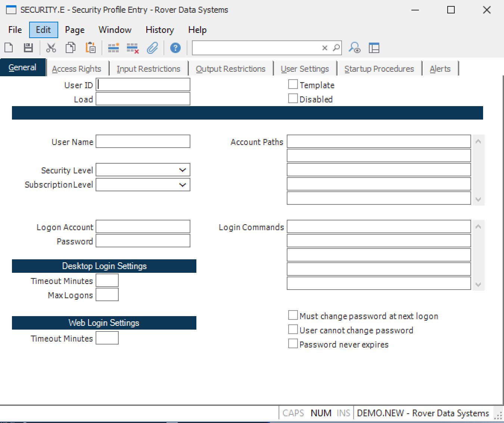Click the New record toolbar icon
The height and width of the screenshot is (423, 504).
pyautogui.click(x=9, y=48)
